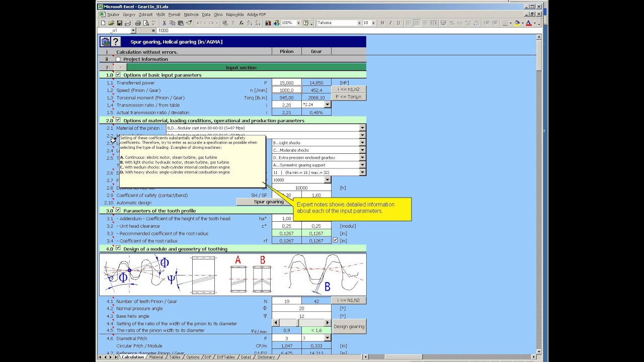
Task: Toggle Underline formatting
Action: pyautogui.click(x=398, y=23)
